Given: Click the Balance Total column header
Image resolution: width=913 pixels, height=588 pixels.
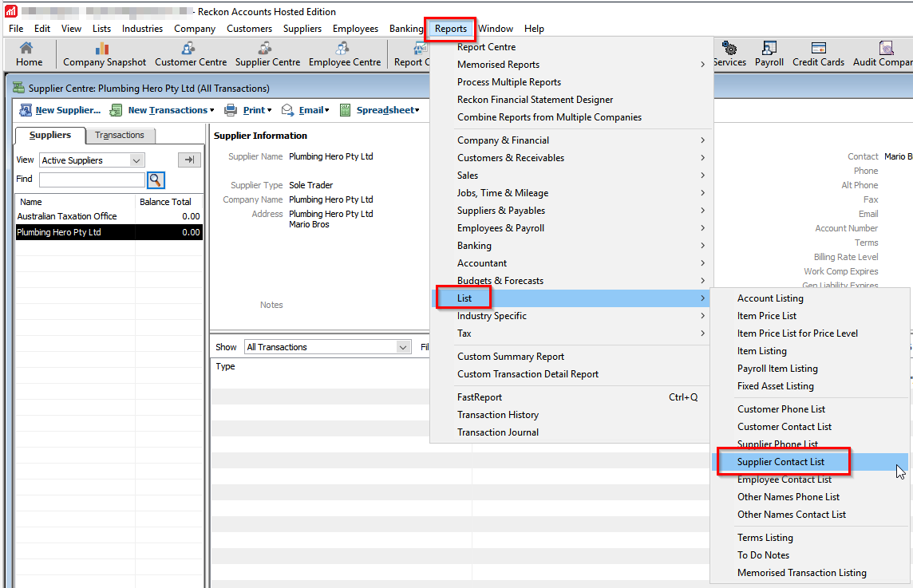Looking at the screenshot, I should (x=169, y=202).
